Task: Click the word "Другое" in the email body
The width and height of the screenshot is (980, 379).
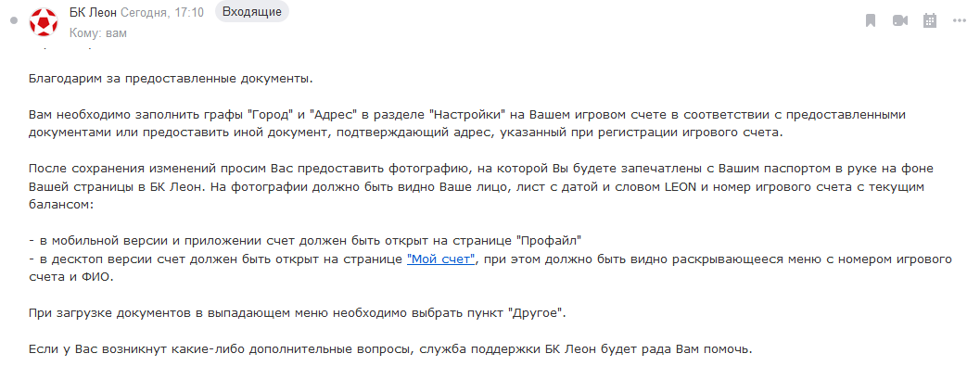Action: (x=537, y=312)
